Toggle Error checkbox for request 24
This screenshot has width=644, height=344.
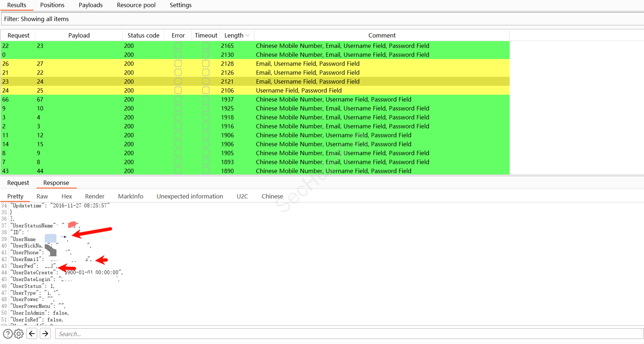pos(178,90)
